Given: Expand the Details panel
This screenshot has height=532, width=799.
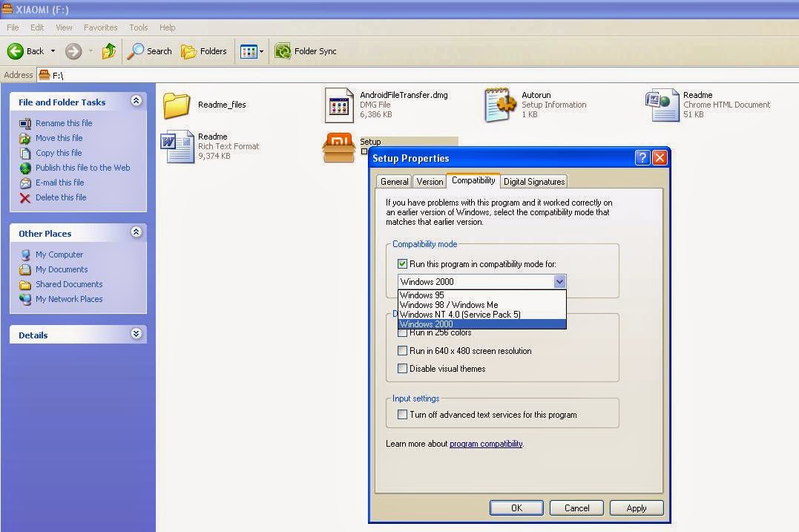Looking at the screenshot, I should point(136,334).
